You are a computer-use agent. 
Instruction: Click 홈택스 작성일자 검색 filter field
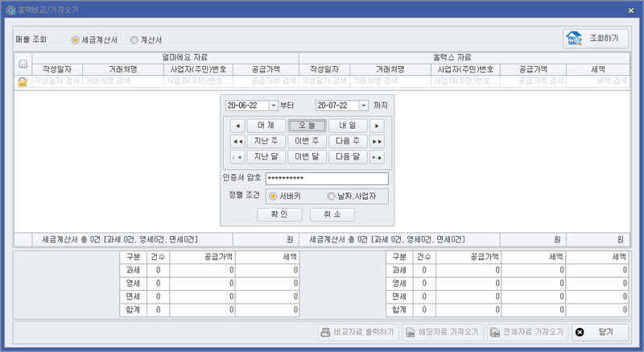tap(324, 81)
